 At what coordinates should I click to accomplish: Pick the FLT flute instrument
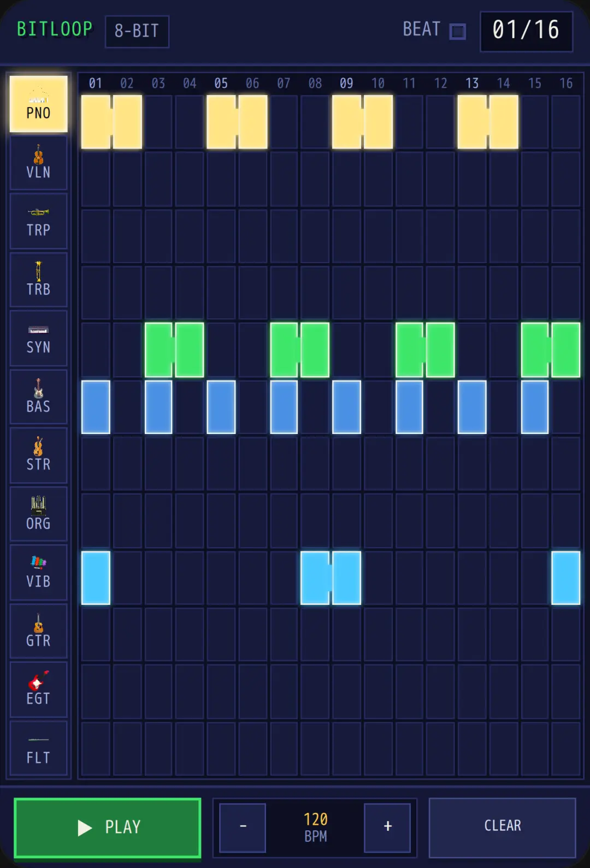pos(38,748)
